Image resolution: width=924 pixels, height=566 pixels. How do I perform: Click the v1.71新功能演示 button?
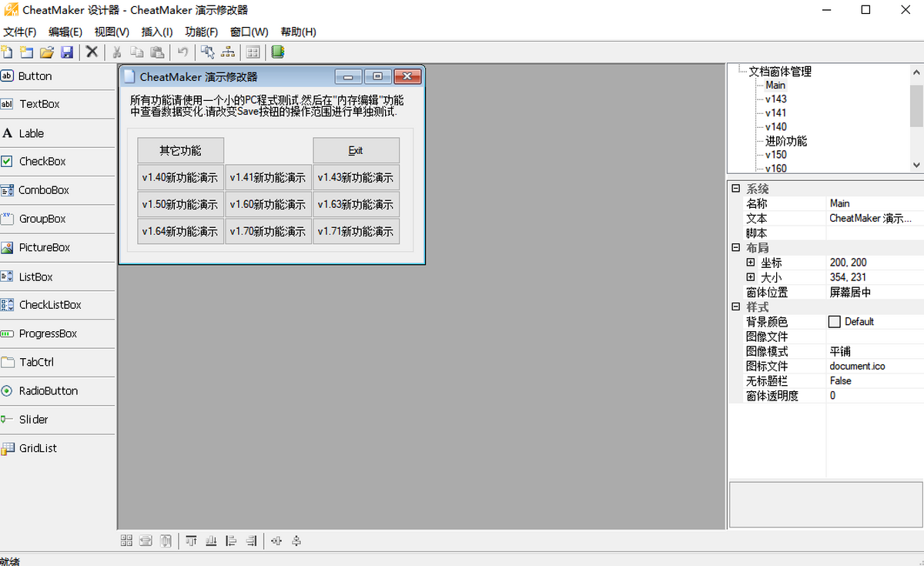coord(356,231)
